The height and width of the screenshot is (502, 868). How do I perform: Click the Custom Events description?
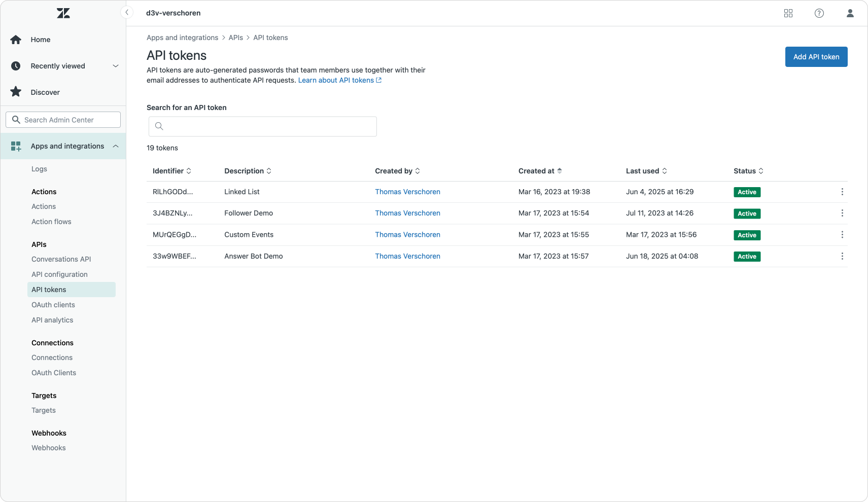point(249,234)
